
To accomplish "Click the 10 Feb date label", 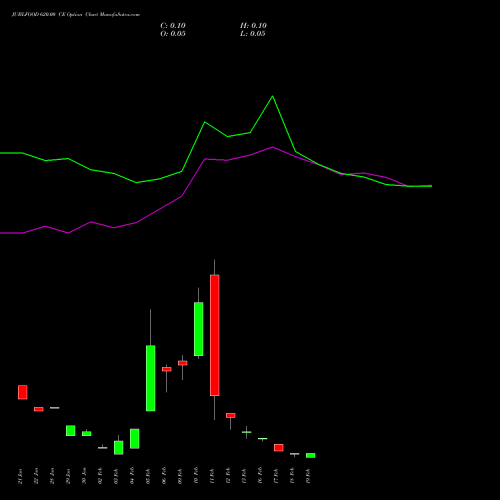I will tap(196, 476).
